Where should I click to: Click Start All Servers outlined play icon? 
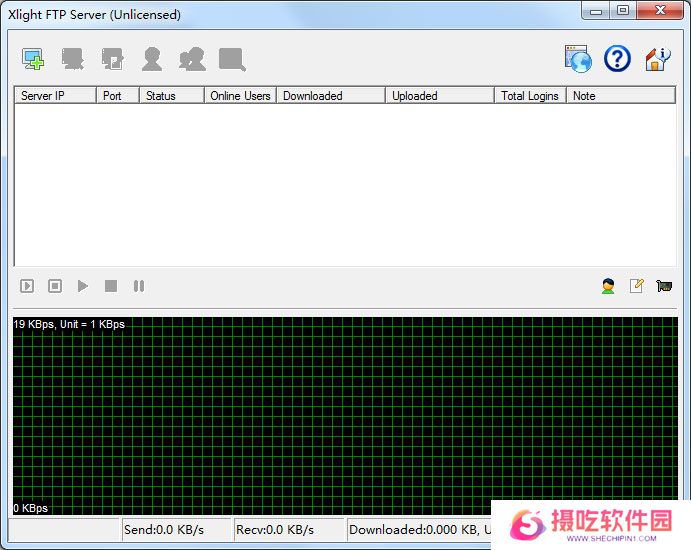[x=27, y=286]
